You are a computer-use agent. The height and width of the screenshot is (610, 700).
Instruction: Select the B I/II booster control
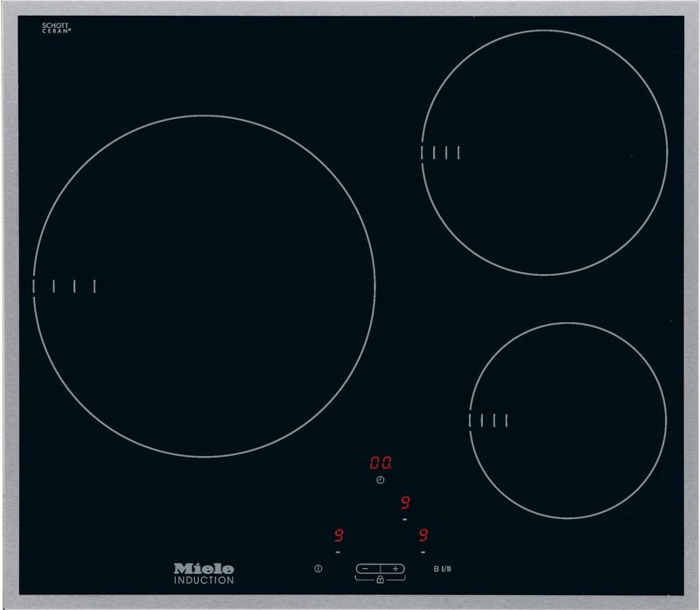[x=444, y=567]
